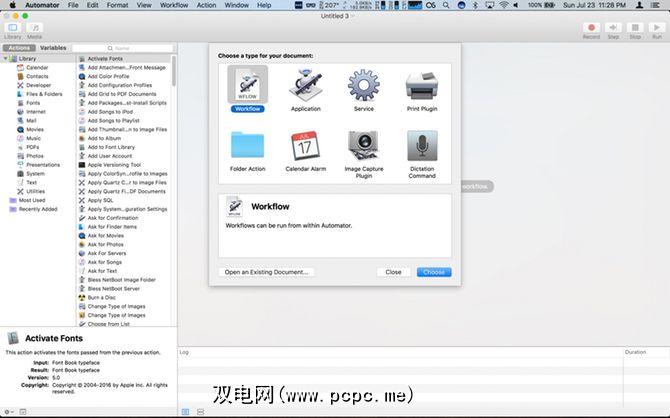Click the Close button in dialog
The height and width of the screenshot is (418, 670).
(393, 272)
